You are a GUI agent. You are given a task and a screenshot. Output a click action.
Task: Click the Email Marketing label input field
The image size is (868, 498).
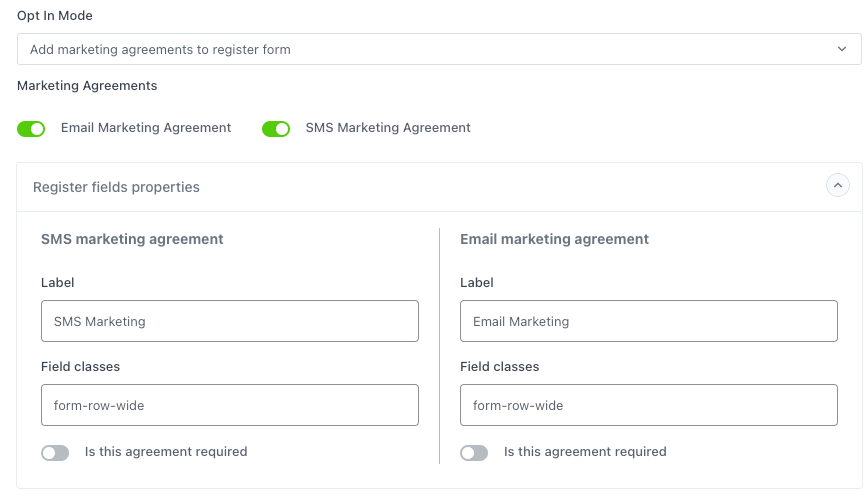point(649,321)
